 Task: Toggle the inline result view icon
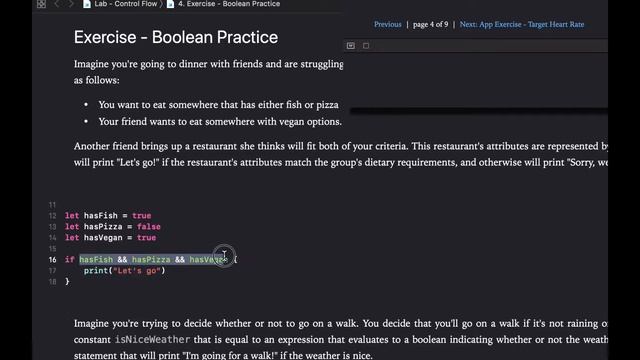pos(351,46)
